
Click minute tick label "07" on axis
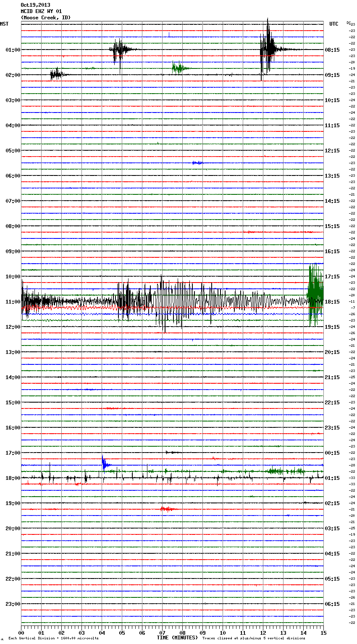162,633
